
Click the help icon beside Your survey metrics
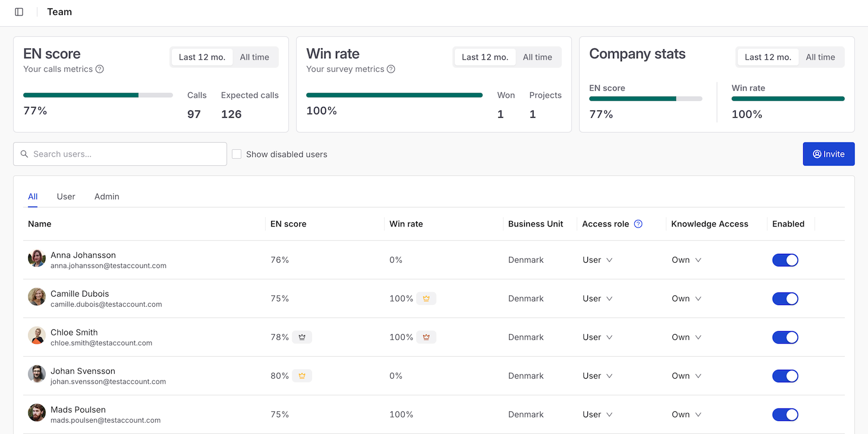(391, 69)
